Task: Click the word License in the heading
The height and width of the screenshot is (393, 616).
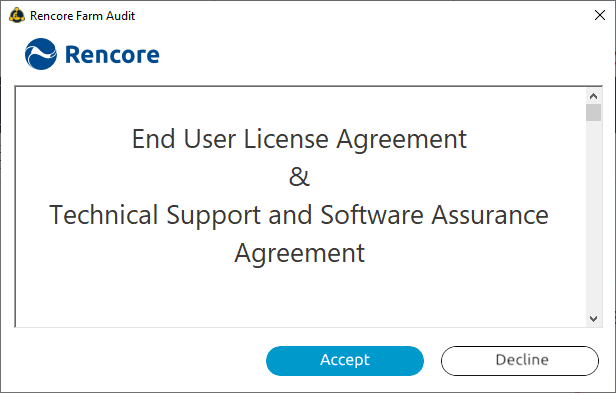Action: pyautogui.click(x=286, y=139)
